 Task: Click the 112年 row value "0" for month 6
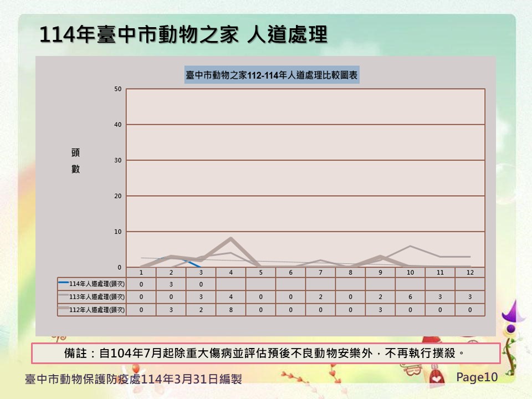click(x=290, y=310)
